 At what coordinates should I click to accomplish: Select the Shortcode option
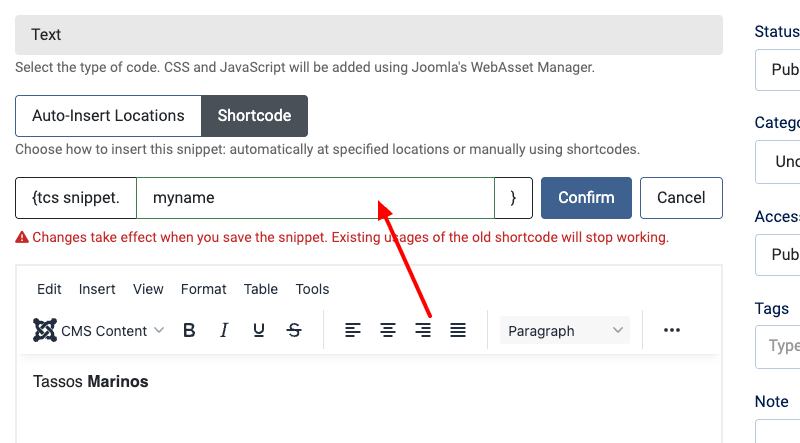coord(255,116)
